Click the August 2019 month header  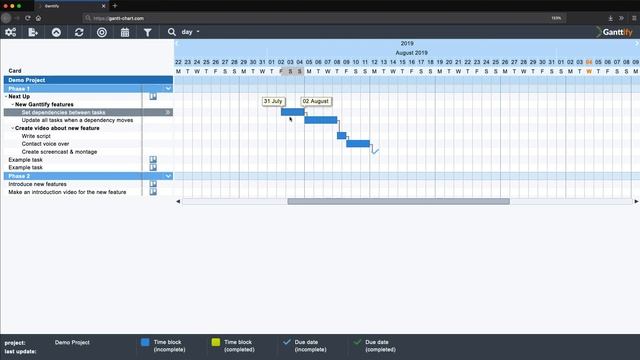[x=411, y=53]
